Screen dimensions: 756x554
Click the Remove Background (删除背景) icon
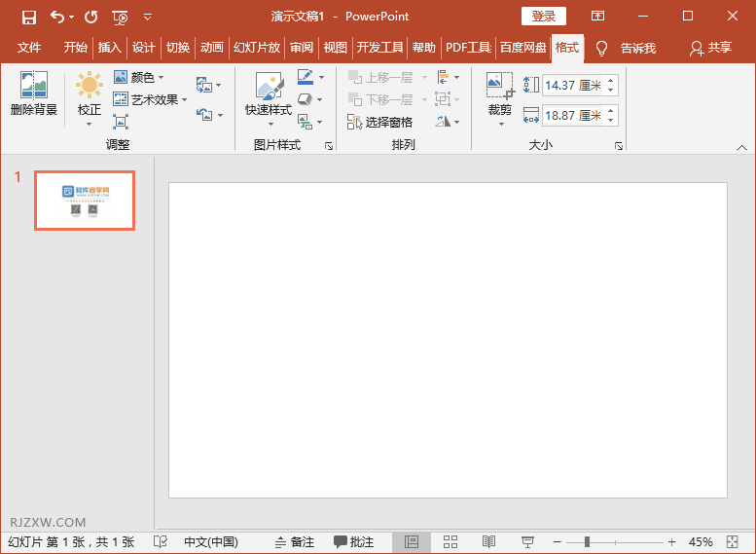pos(33,88)
